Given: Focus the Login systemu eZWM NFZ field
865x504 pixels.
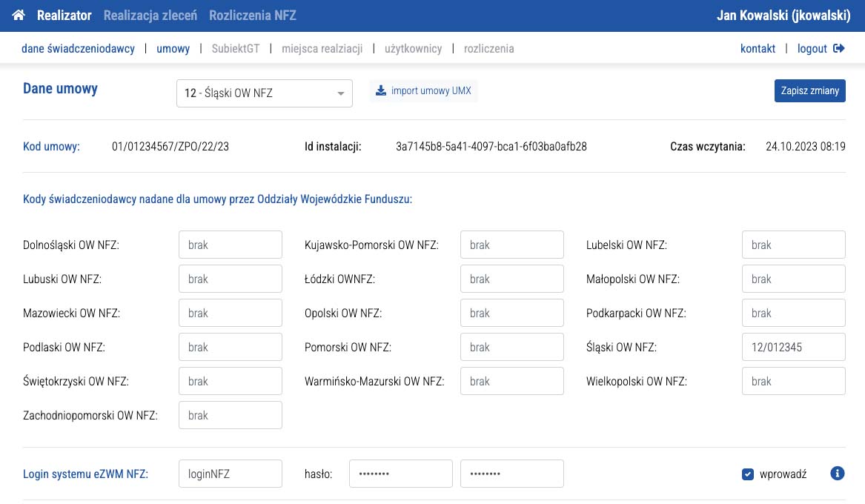Looking at the screenshot, I should 230,474.
